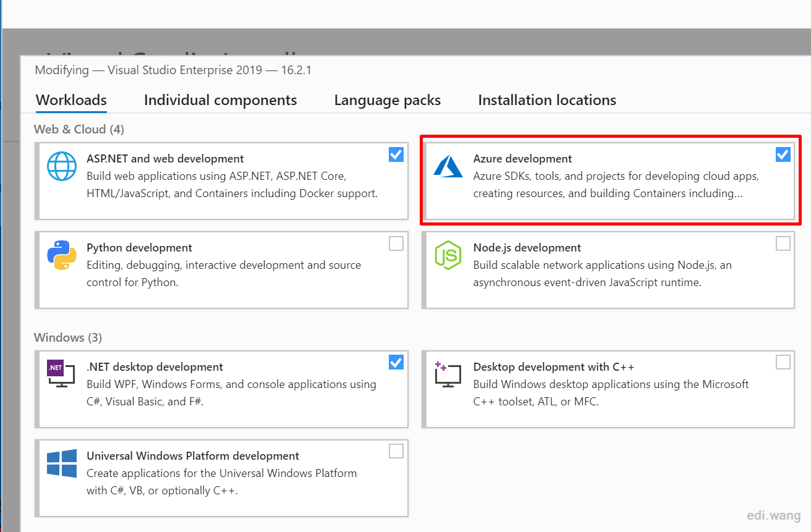Click the .NET desktop development title
This screenshot has width=811, height=532.
coord(155,367)
